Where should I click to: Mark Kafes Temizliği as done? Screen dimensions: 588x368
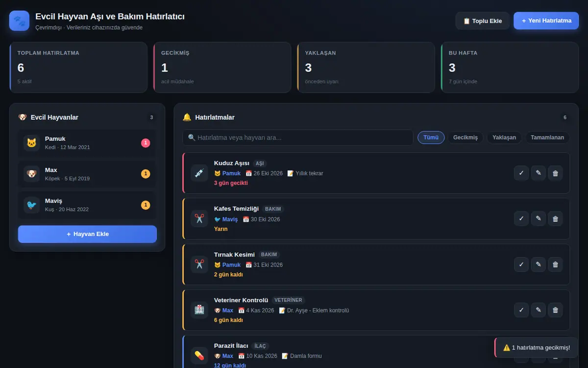521,219
